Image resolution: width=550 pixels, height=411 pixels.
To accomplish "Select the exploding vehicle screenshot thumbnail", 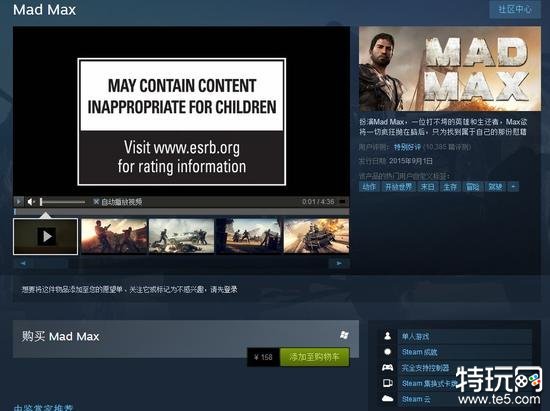I will [x=316, y=236].
